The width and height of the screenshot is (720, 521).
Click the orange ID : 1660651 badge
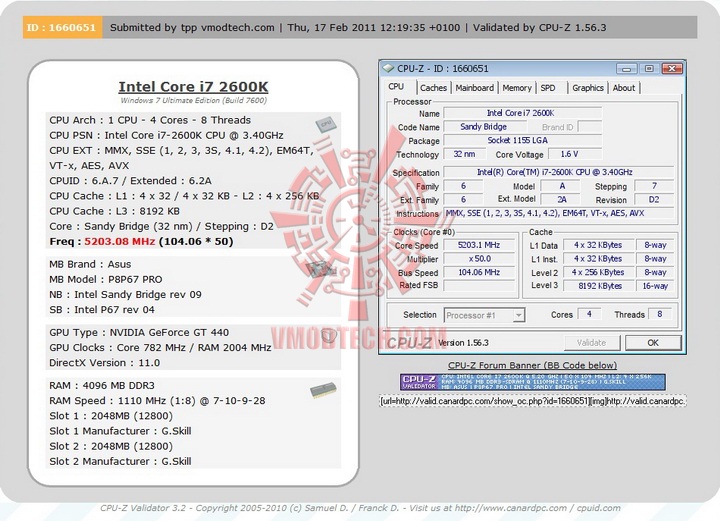[62, 28]
